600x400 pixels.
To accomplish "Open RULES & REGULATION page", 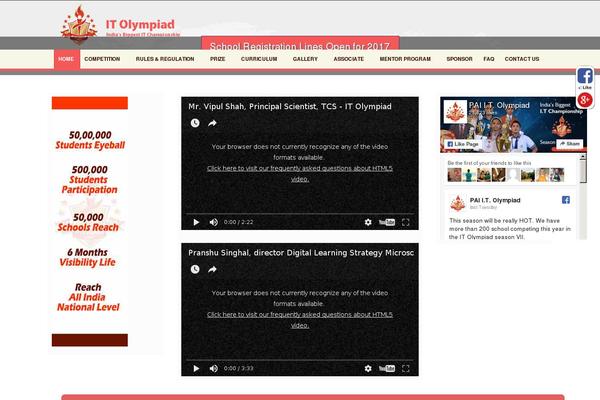I will (165, 59).
